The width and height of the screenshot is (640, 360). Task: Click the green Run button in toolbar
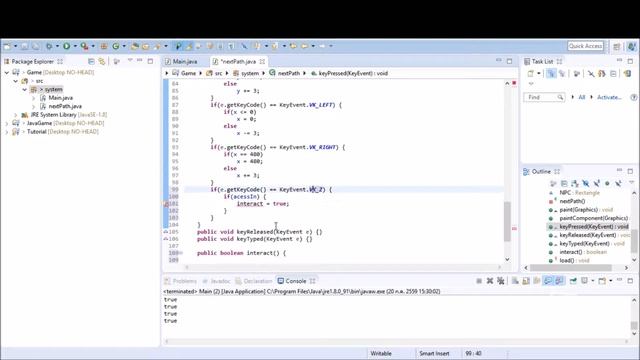pos(67,46)
